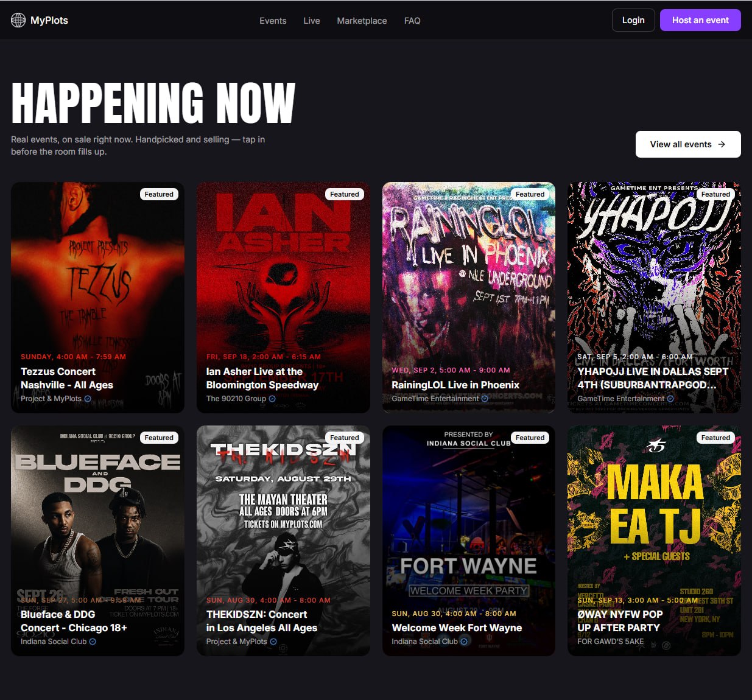Click the Login button
The image size is (752, 700).
click(633, 20)
